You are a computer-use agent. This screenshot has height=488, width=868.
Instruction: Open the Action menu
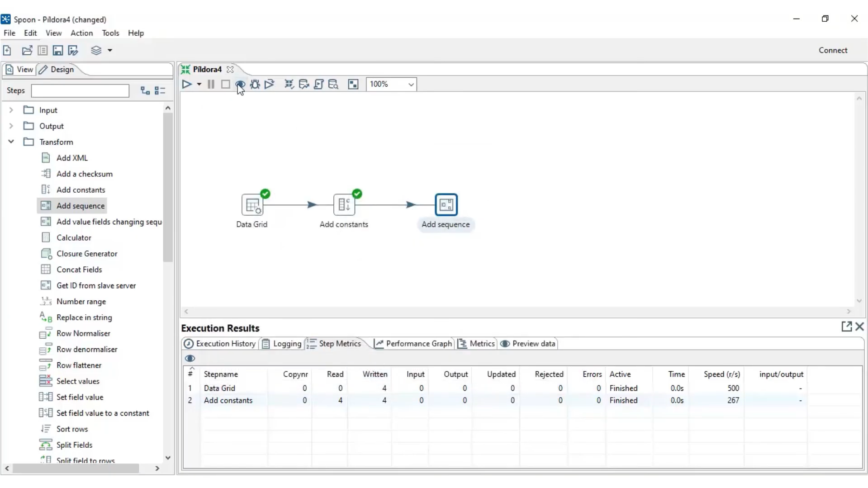pos(81,33)
